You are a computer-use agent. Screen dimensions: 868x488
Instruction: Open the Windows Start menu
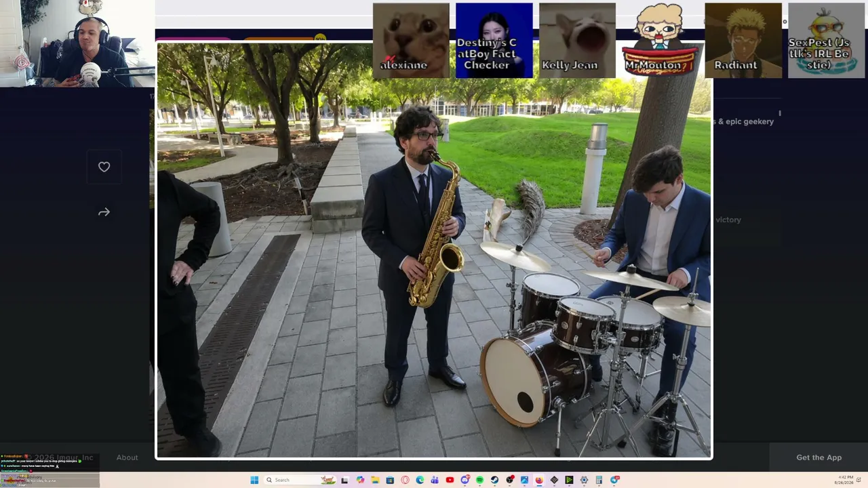coord(254,480)
